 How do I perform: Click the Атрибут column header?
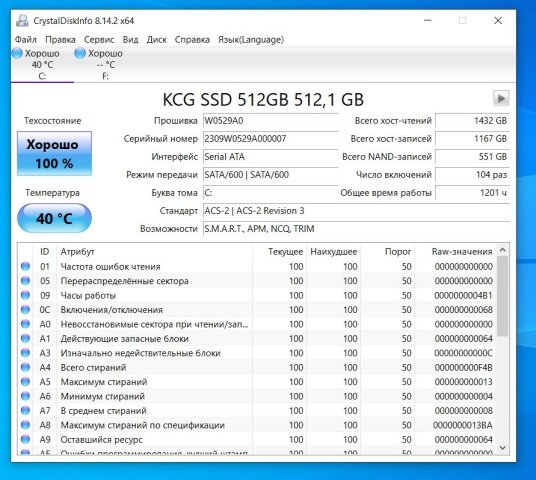(155, 252)
